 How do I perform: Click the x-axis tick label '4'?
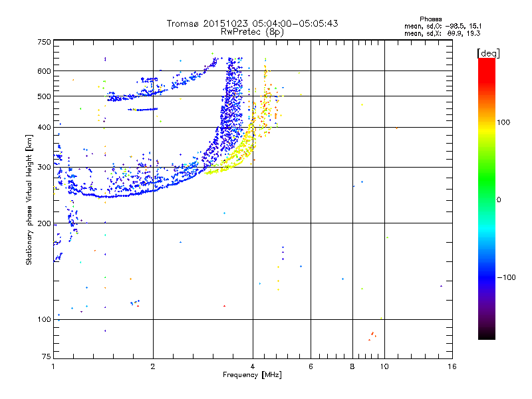253,366
